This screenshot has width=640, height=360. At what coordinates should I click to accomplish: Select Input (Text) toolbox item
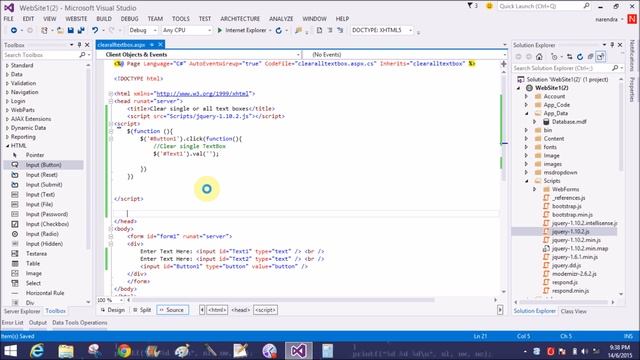click(40, 194)
